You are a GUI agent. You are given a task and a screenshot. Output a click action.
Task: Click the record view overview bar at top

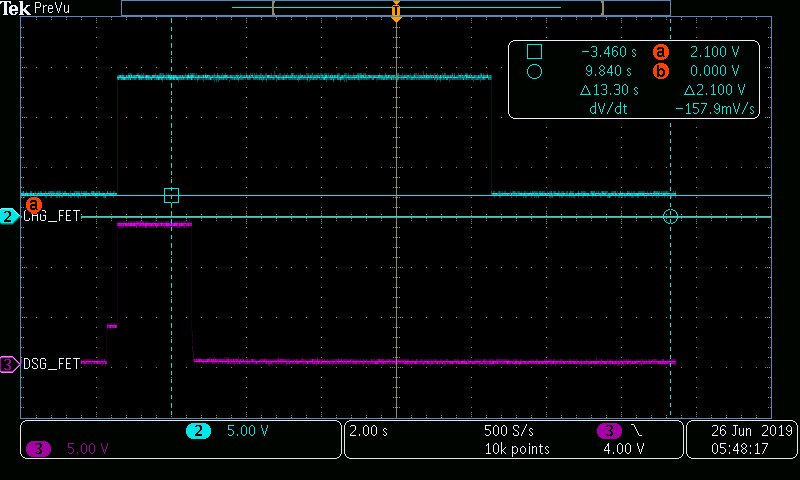coord(396,8)
